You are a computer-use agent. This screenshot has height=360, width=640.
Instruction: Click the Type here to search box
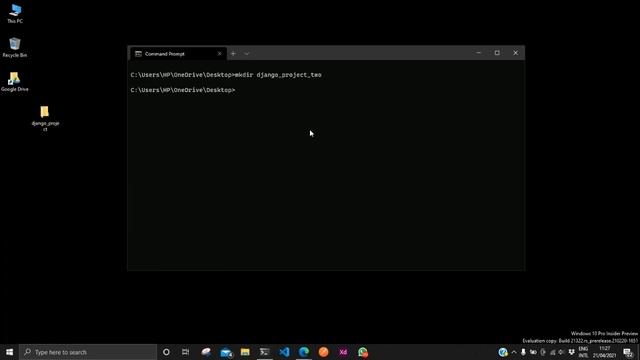[x=88, y=352]
